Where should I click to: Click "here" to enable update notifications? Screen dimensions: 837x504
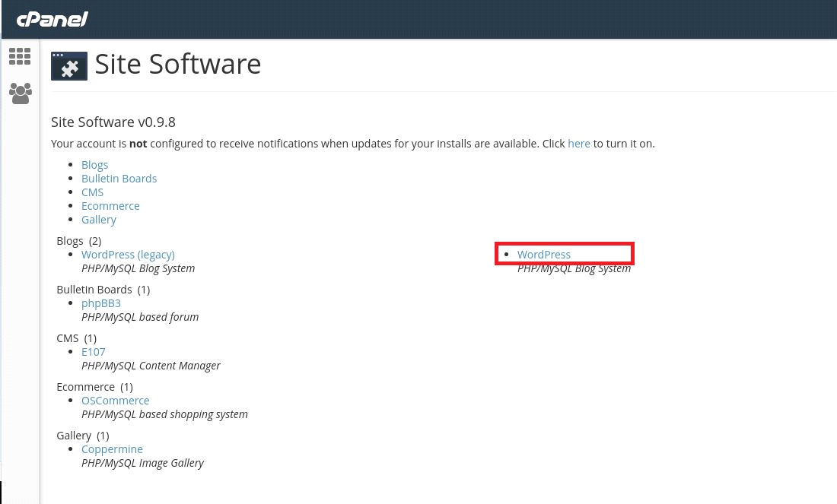[x=579, y=143]
